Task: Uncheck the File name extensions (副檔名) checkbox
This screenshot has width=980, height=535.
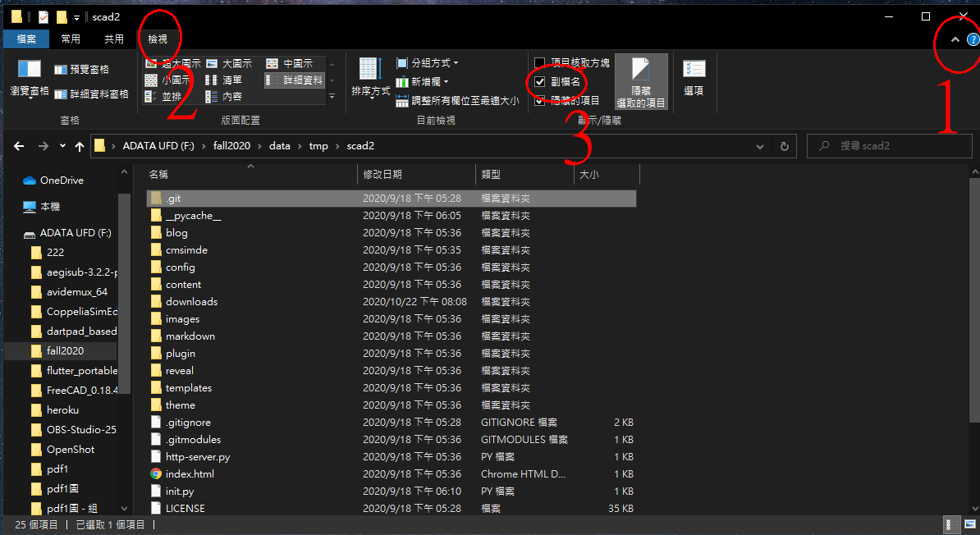Action: click(540, 82)
